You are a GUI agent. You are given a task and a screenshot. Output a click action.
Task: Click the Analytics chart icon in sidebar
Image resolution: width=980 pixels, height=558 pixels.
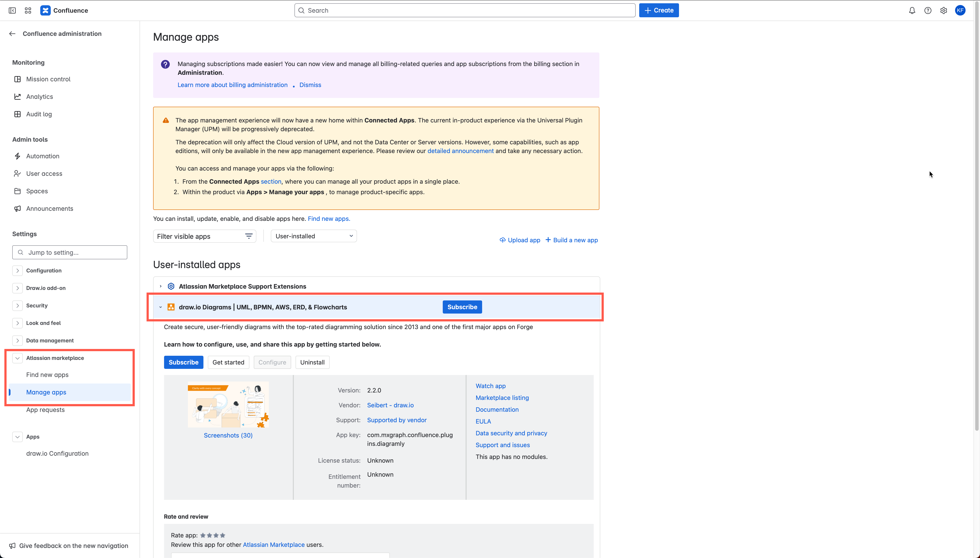click(18, 97)
